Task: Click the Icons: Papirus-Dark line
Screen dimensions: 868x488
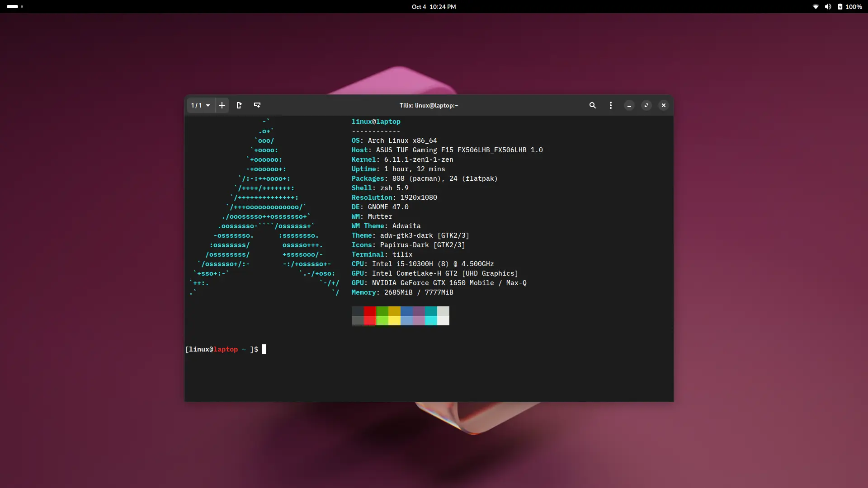Action: point(408,245)
